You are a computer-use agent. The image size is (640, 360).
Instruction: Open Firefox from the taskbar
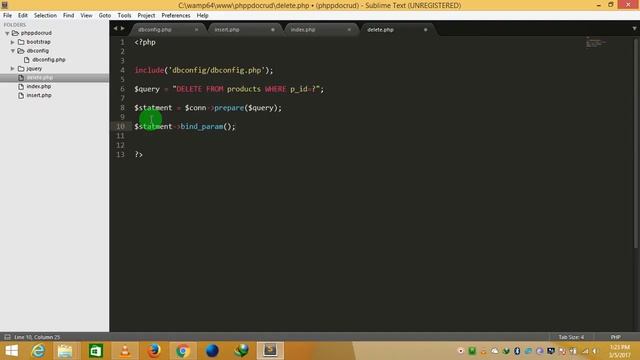154,351
